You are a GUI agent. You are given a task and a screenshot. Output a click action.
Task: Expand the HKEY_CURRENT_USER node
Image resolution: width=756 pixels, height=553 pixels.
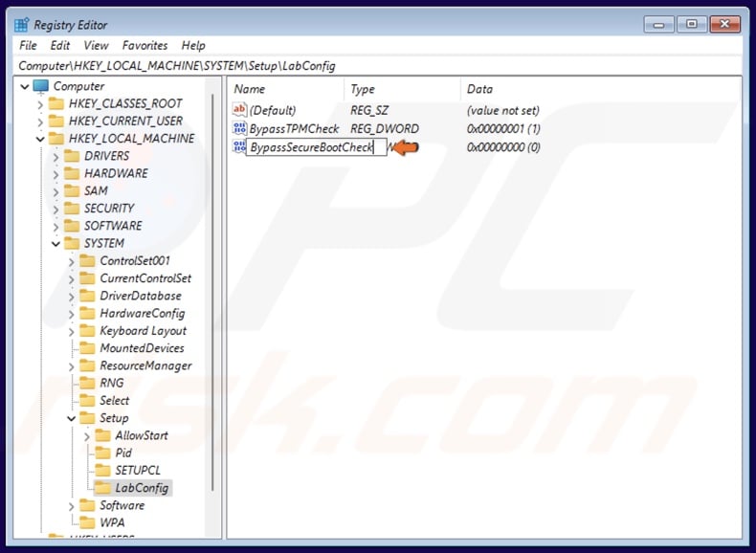(x=40, y=122)
